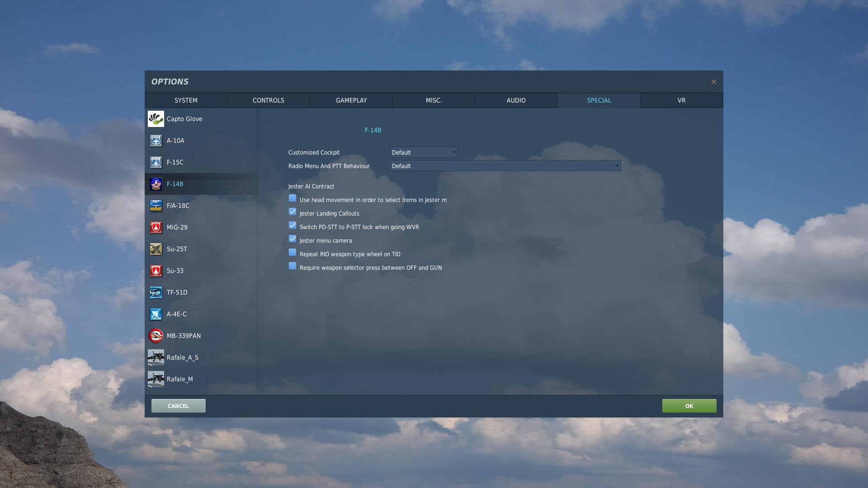Click the A-4E-C module icon

click(156, 314)
